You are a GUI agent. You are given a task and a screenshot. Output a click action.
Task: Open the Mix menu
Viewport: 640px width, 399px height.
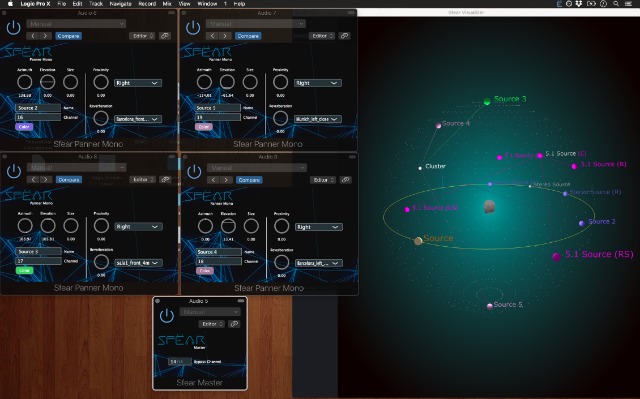pos(167,4)
